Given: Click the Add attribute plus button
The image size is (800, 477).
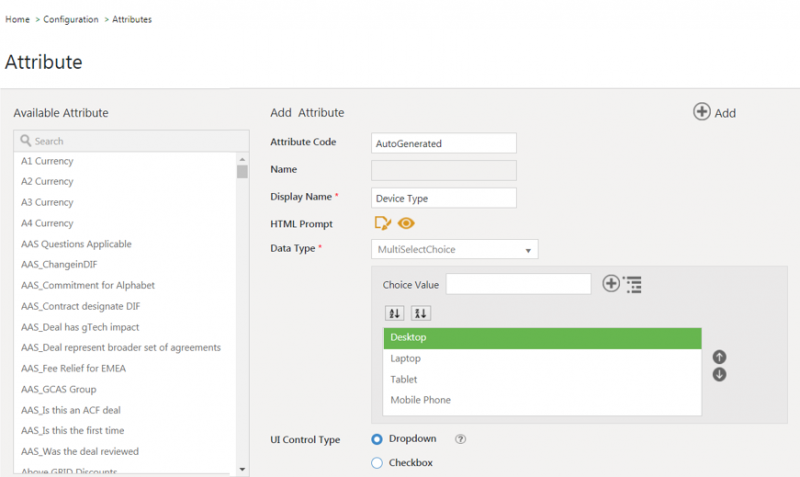Looking at the screenshot, I should tap(702, 112).
